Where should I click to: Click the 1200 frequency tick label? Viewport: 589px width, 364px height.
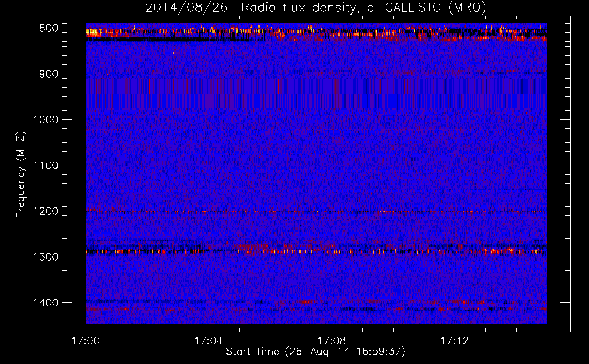pyautogui.click(x=46, y=211)
